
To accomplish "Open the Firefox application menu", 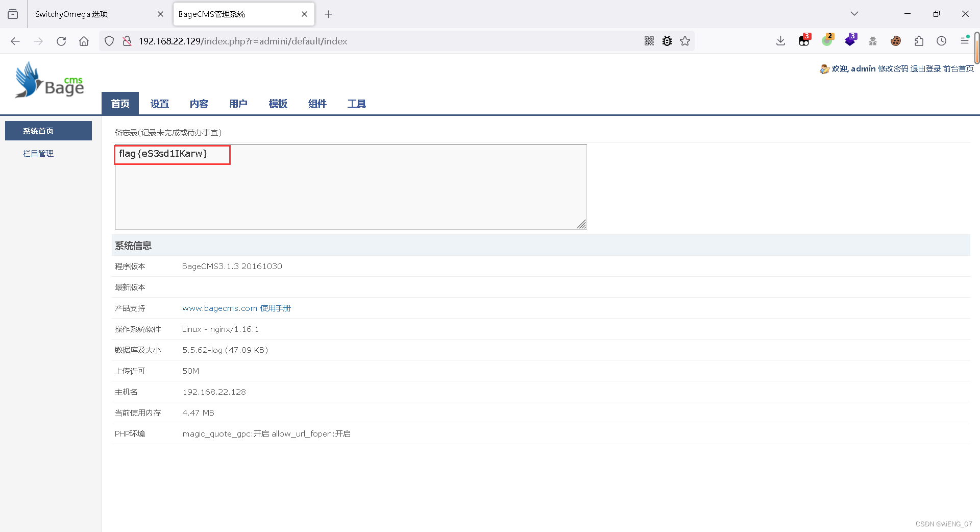I will [x=965, y=40].
